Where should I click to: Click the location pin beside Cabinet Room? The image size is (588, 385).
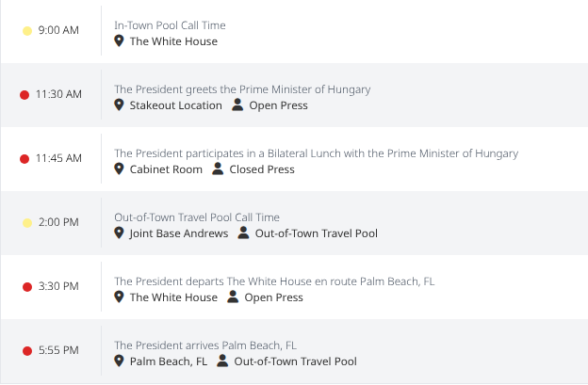(x=120, y=169)
